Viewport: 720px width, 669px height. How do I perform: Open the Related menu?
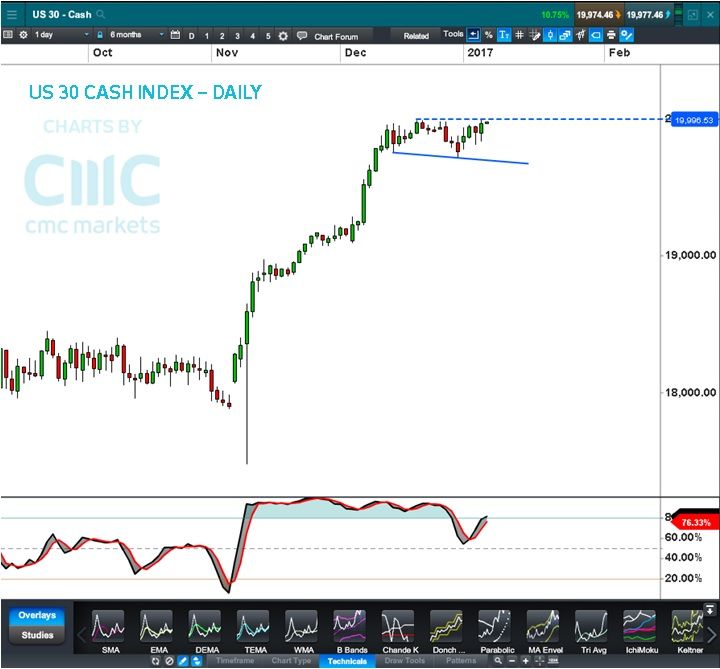click(416, 36)
